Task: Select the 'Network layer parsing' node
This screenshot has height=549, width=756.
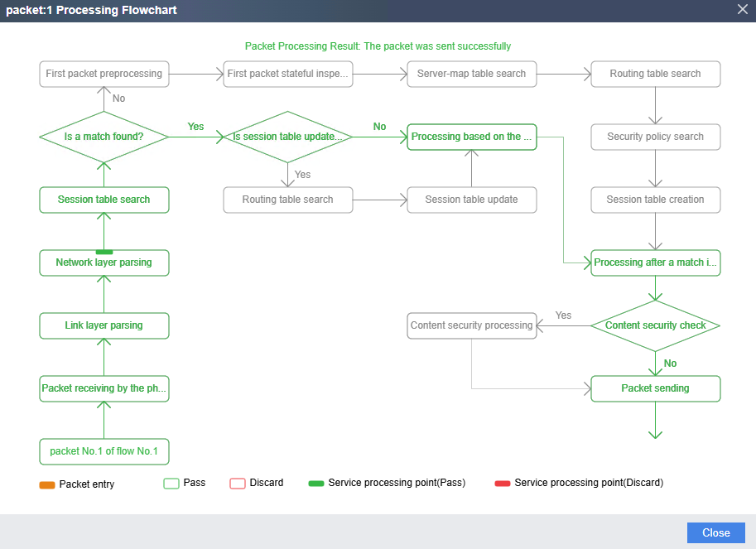Action: tap(104, 263)
